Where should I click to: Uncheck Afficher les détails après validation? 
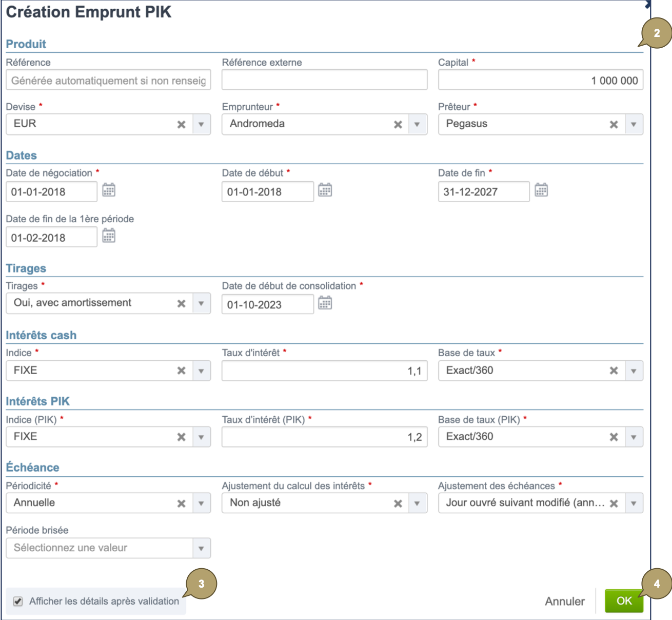pos(18,602)
